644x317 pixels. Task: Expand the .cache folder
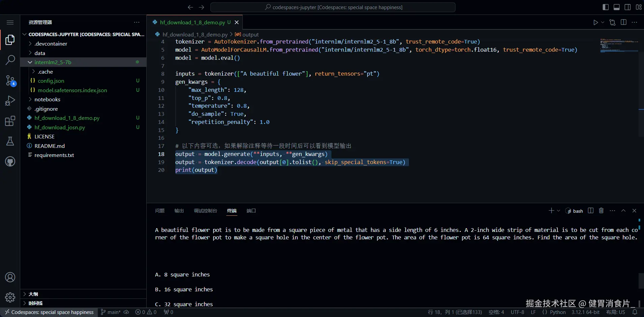tap(83, 72)
